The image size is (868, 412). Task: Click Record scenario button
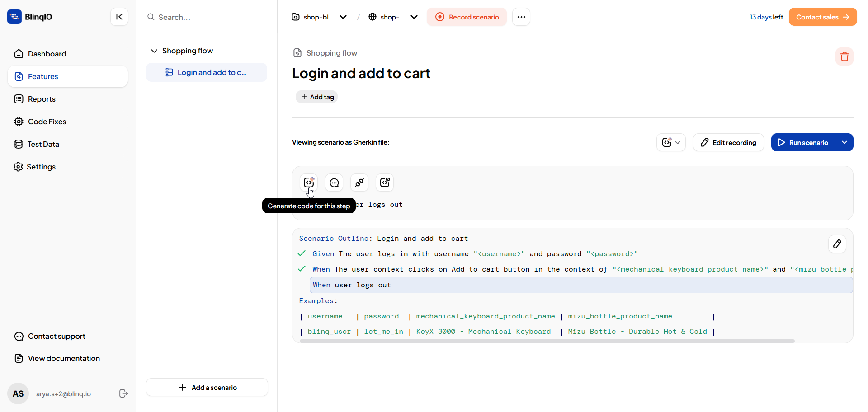467,17
